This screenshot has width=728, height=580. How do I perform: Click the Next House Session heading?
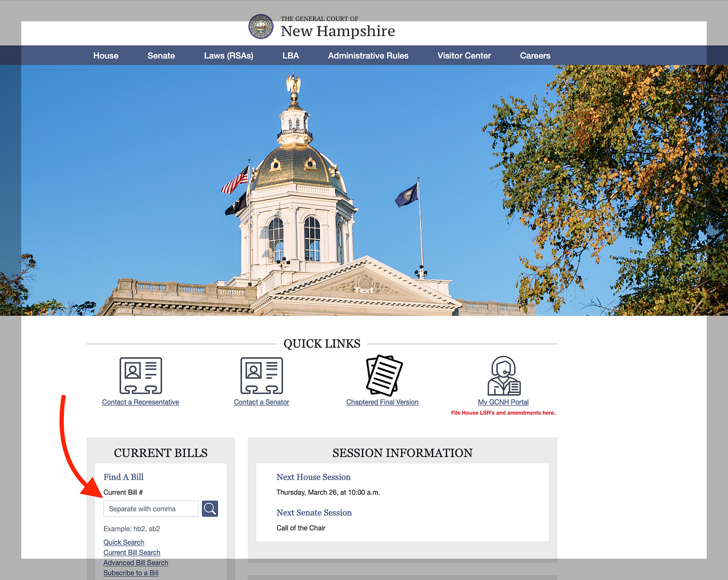tap(313, 477)
